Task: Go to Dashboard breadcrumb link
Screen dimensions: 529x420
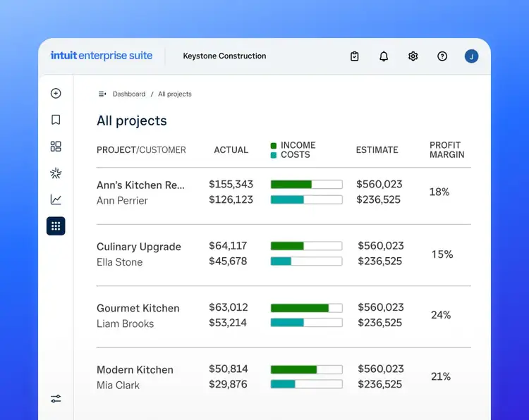Action: coord(129,94)
